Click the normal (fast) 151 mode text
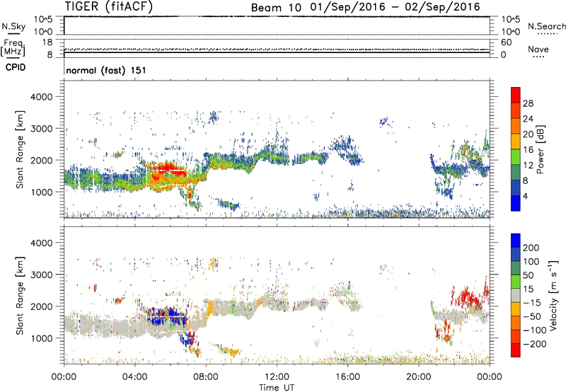 (106, 70)
